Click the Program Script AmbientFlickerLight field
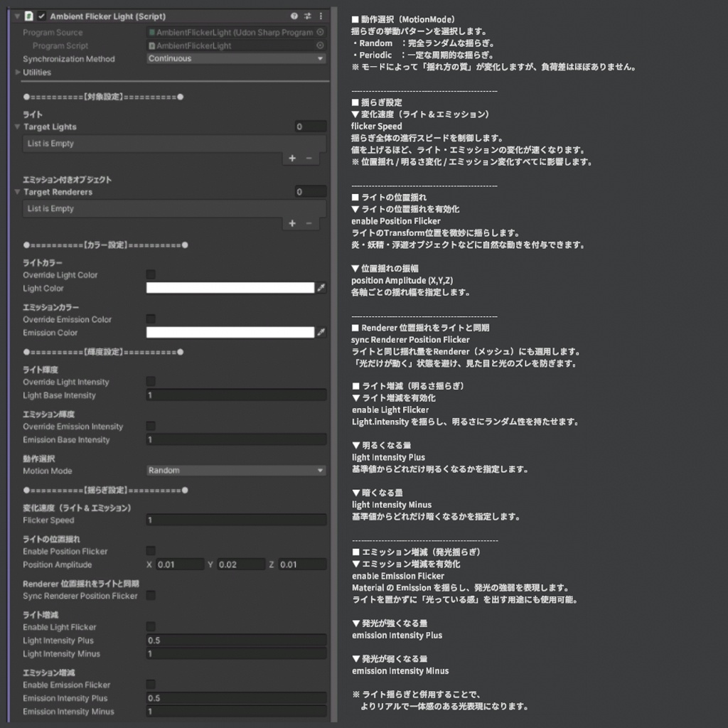 point(231,45)
